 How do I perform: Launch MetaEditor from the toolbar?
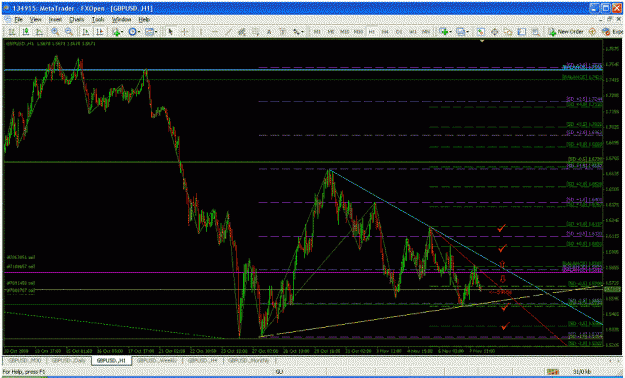coord(592,32)
